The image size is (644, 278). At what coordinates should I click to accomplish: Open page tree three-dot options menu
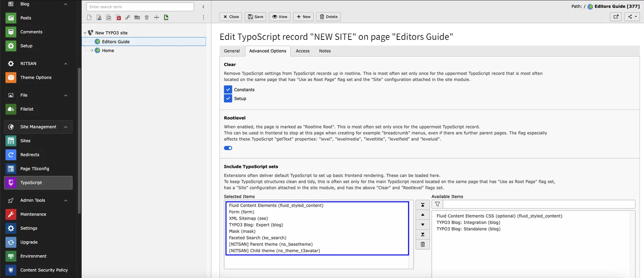[x=203, y=17]
